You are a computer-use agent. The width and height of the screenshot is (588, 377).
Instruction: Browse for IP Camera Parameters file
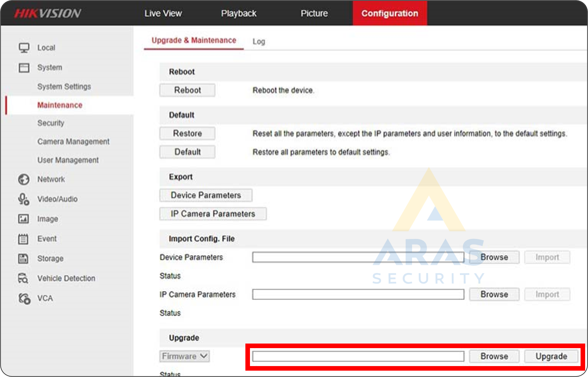click(494, 295)
